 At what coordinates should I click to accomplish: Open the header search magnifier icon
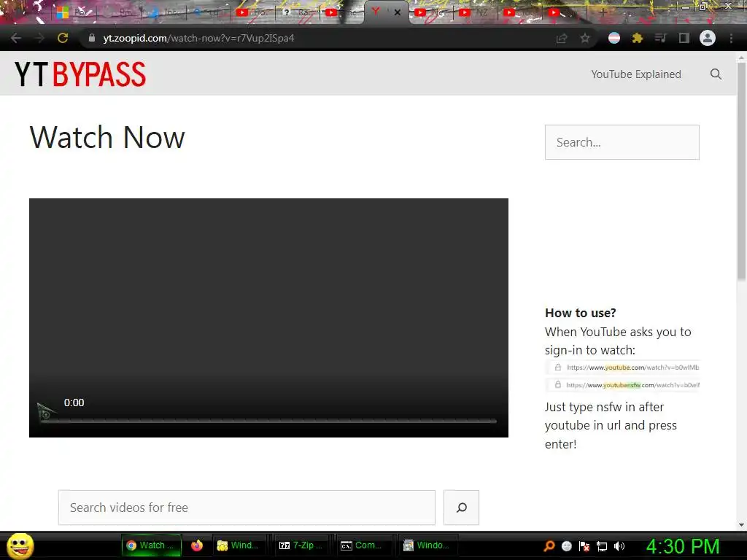click(716, 74)
